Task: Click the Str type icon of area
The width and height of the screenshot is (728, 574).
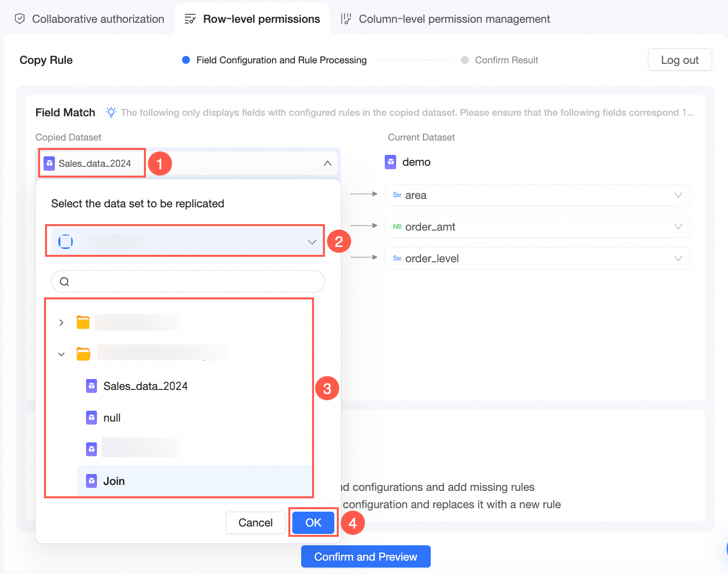Action: [397, 195]
